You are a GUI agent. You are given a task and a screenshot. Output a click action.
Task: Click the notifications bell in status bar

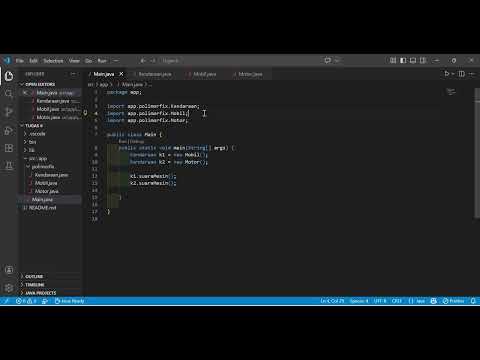[473, 301]
